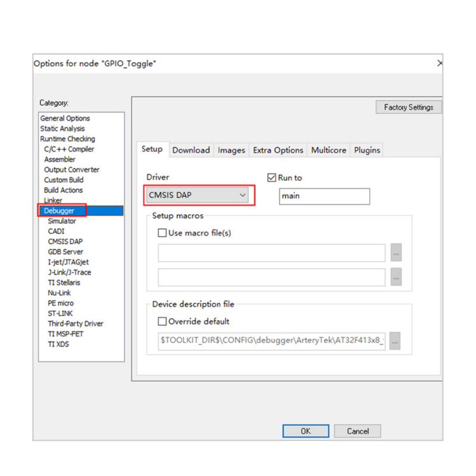Browse for the first macro file
The width and height of the screenshot is (476, 476).
click(x=396, y=253)
